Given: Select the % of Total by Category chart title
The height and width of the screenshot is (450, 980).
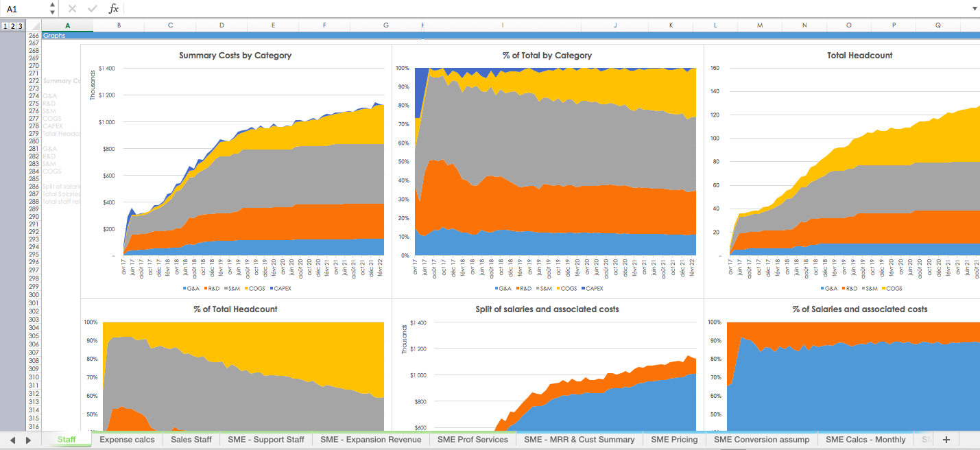Looking at the screenshot, I should (547, 56).
